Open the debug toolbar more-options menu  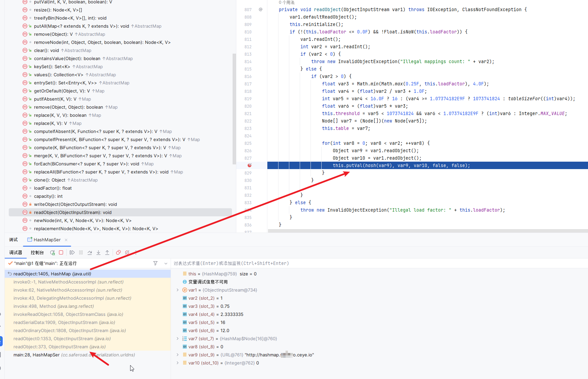[x=136, y=252]
